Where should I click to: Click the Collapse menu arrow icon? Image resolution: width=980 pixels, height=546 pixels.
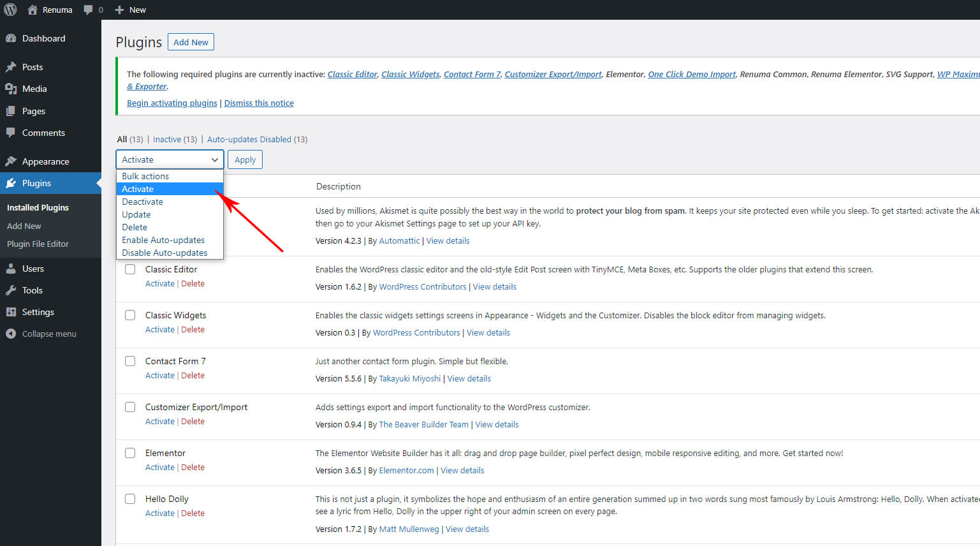pyautogui.click(x=11, y=334)
